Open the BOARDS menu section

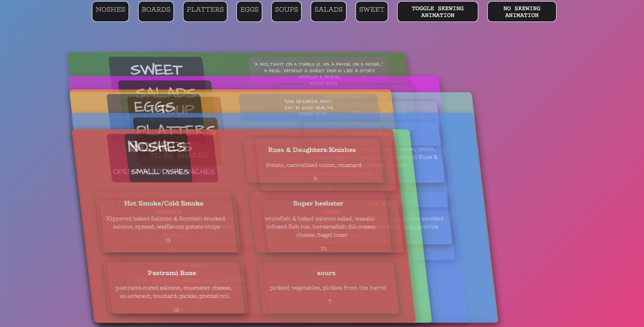click(156, 12)
